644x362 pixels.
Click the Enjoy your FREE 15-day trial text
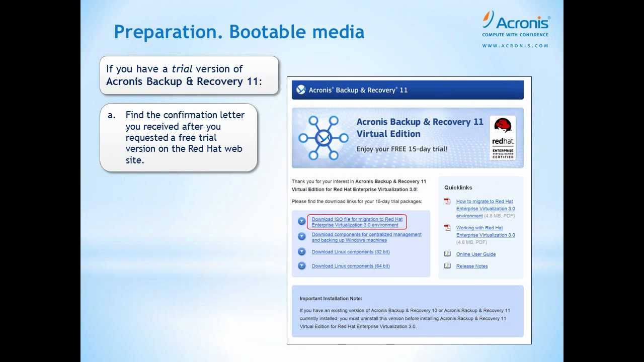[x=401, y=149]
